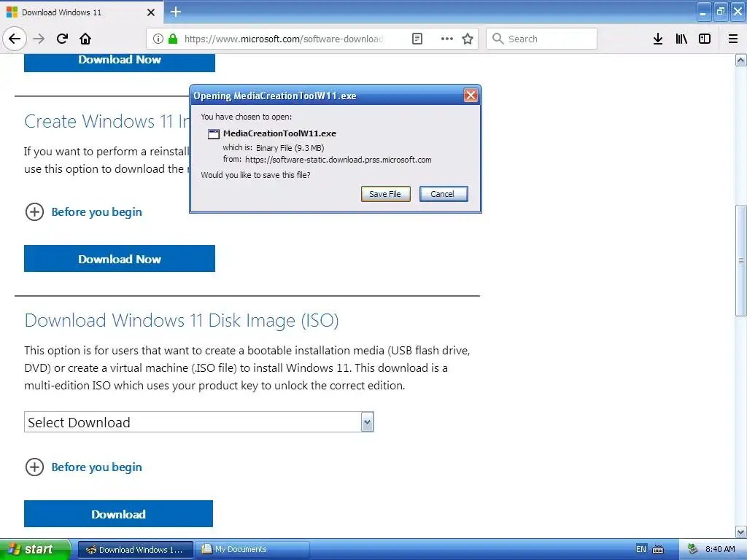Minimize the browser window
Viewport: 747px width, 560px height.
[703, 12]
